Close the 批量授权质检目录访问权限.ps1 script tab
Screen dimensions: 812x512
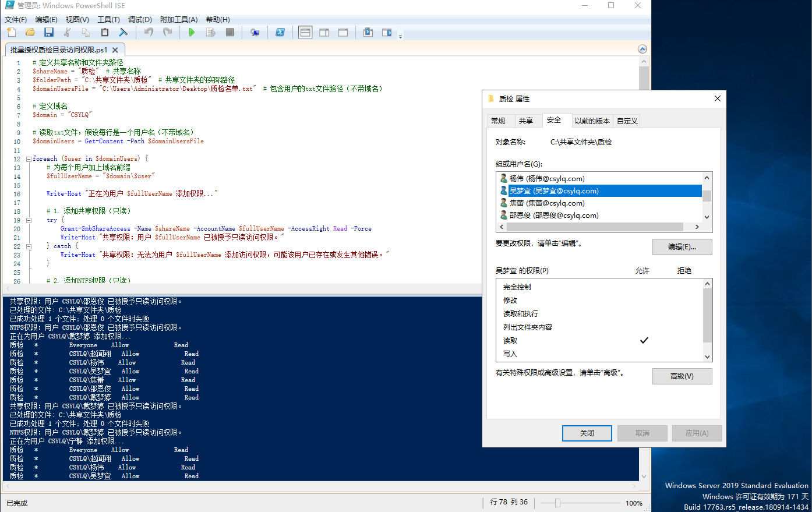pos(115,50)
